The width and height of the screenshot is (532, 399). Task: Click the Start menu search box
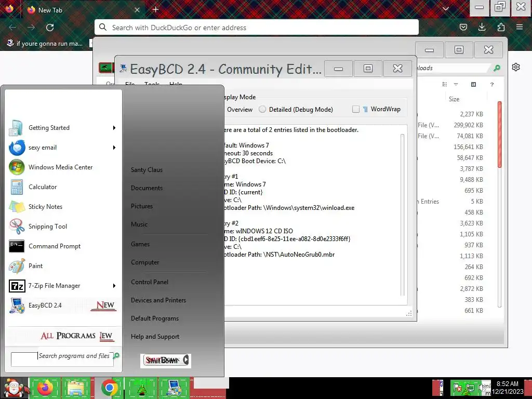click(x=62, y=359)
